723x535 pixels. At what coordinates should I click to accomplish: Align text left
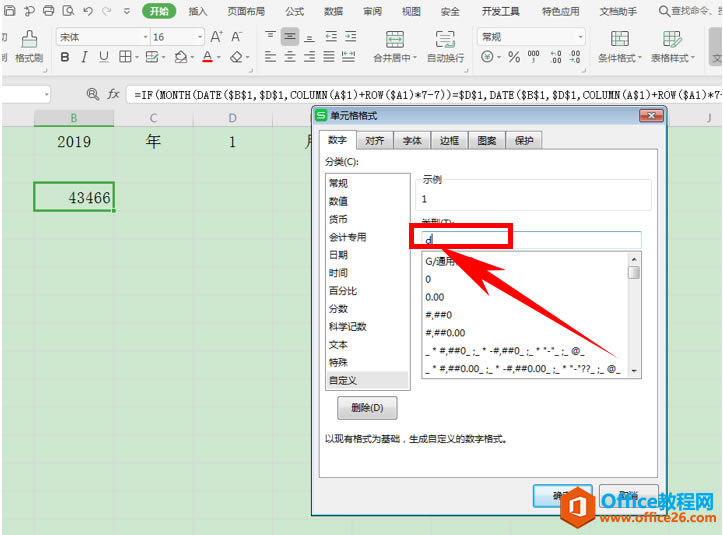(270, 57)
